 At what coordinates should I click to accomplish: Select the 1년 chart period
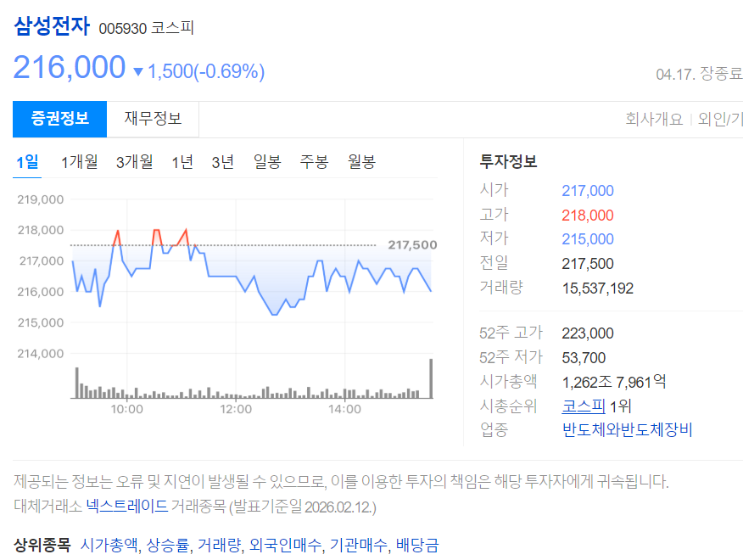[182, 162]
